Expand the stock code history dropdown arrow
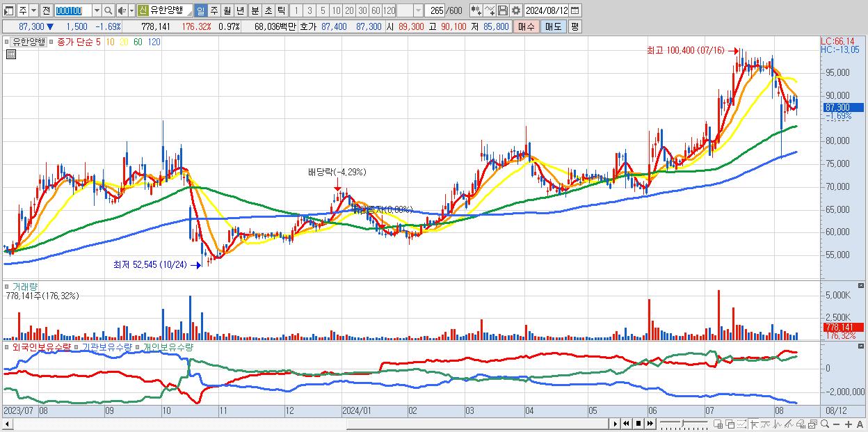The height and width of the screenshot is (432, 868). (97, 10)
